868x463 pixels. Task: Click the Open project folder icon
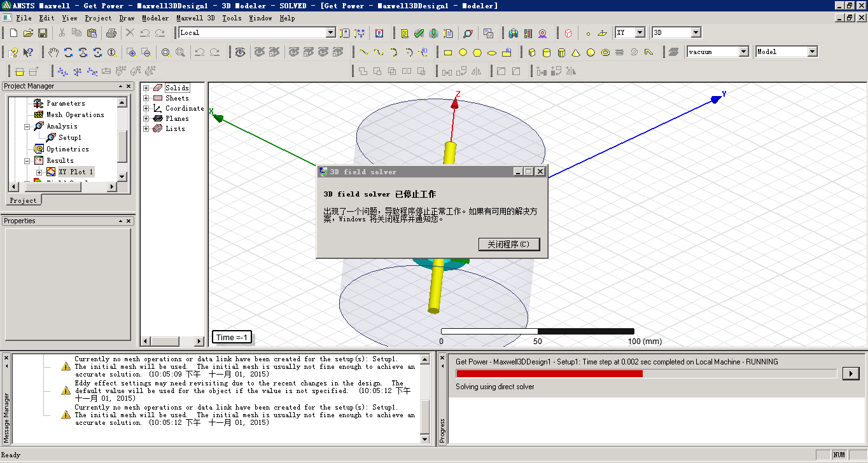point(28,32)
